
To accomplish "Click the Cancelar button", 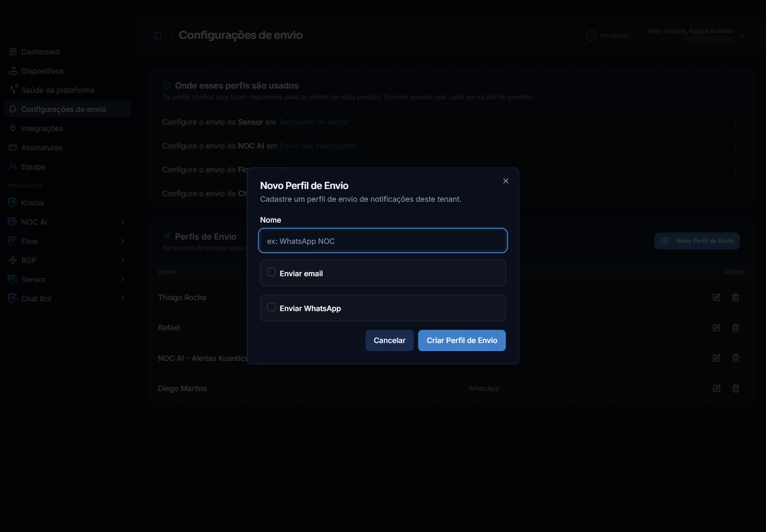I will (x=389, y=340).
